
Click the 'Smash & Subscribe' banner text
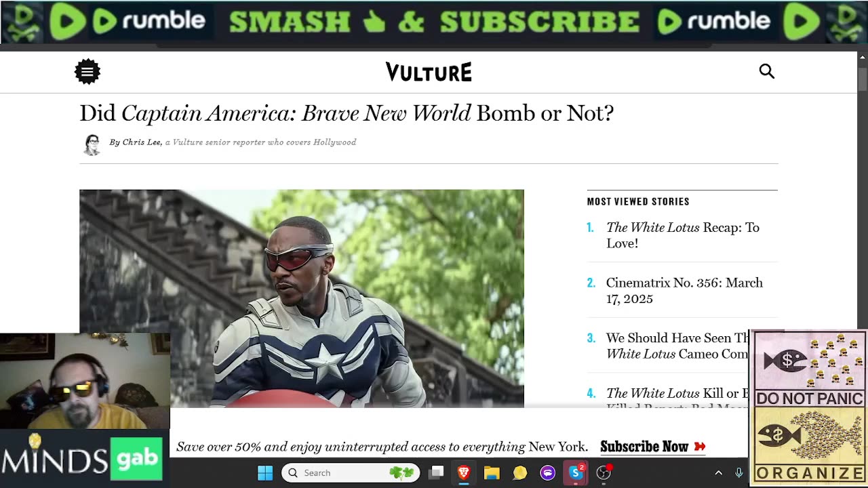tap(434, 22)
